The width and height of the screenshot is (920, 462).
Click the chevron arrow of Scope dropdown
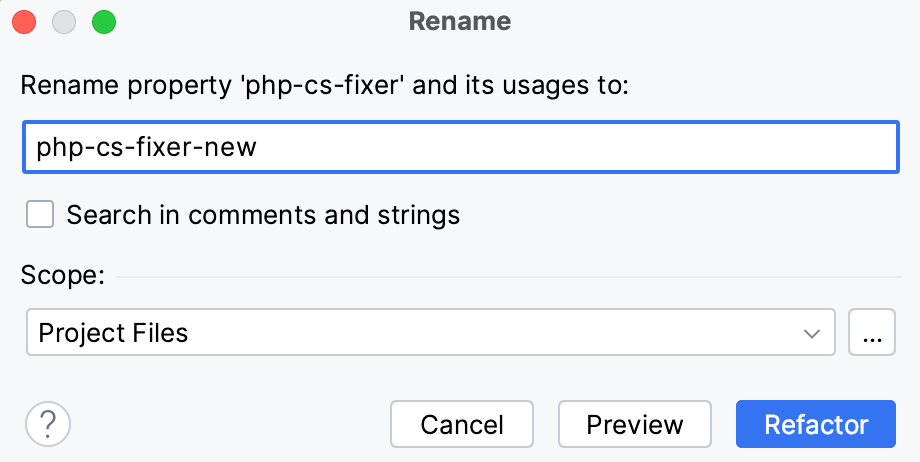click(x=812, y=333)
